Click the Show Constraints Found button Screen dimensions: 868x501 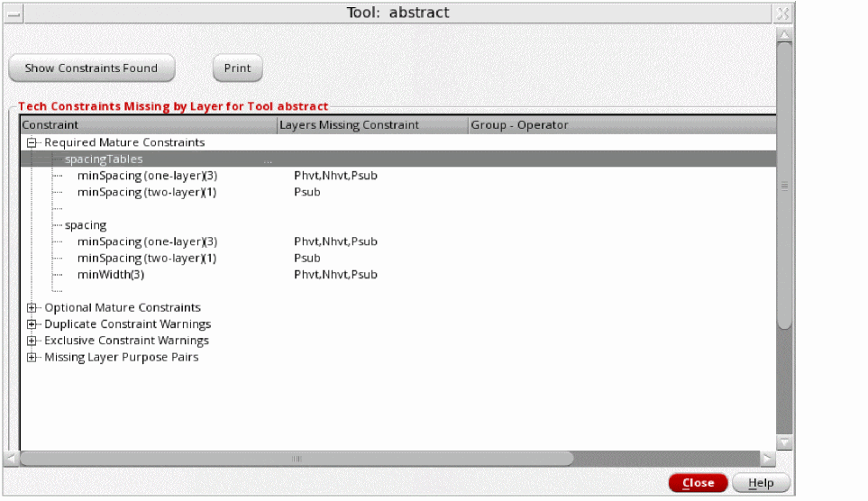[92, 68]
